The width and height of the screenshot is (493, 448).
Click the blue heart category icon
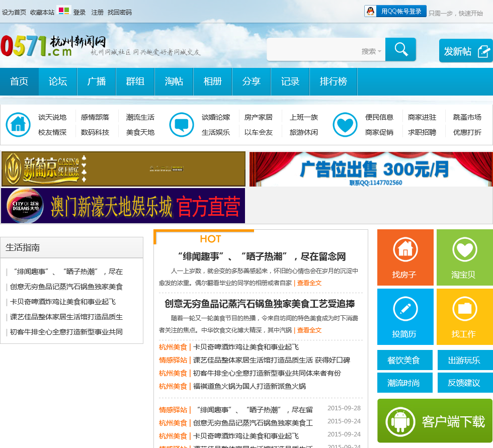345,124
